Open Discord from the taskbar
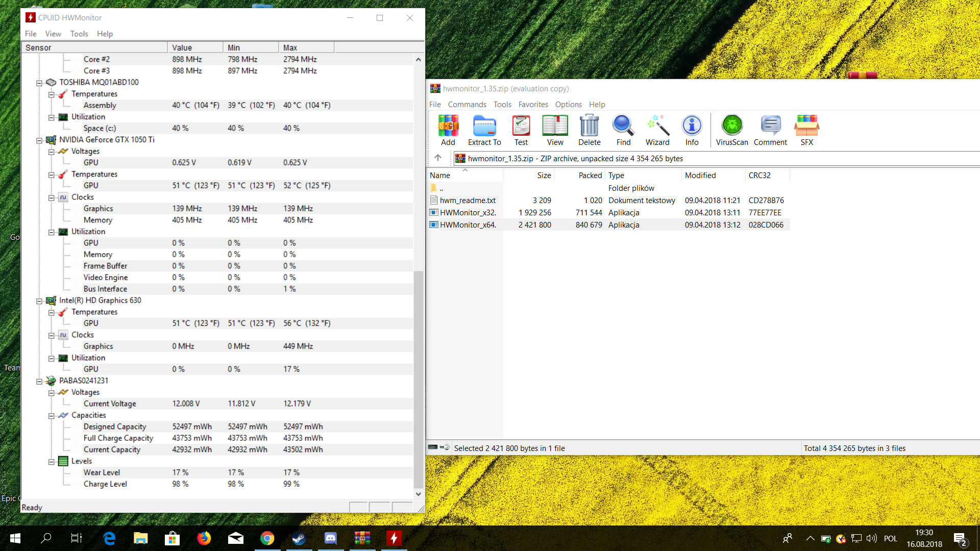The height and width of the screenshot is (551, 980). 330,538
